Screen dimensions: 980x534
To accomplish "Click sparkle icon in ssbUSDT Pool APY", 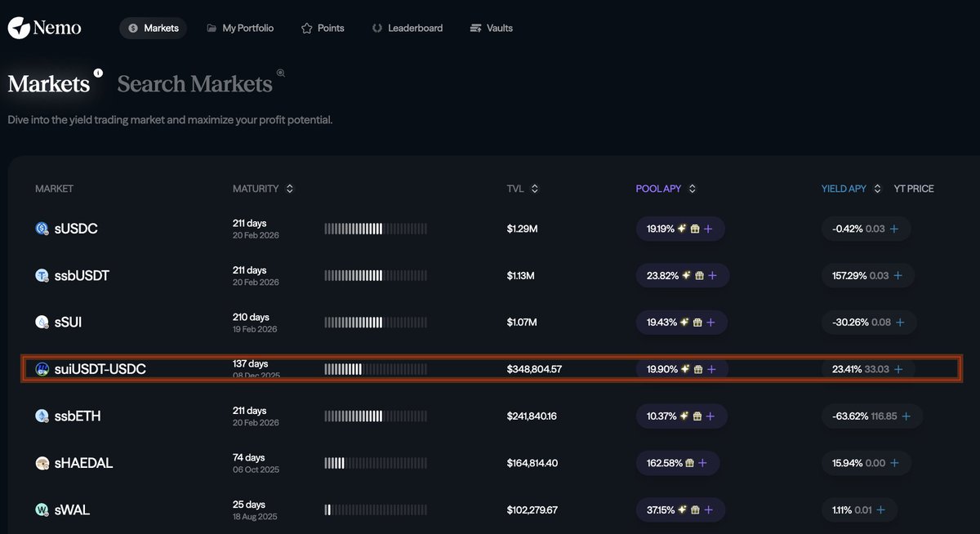I will pos(687,276).
